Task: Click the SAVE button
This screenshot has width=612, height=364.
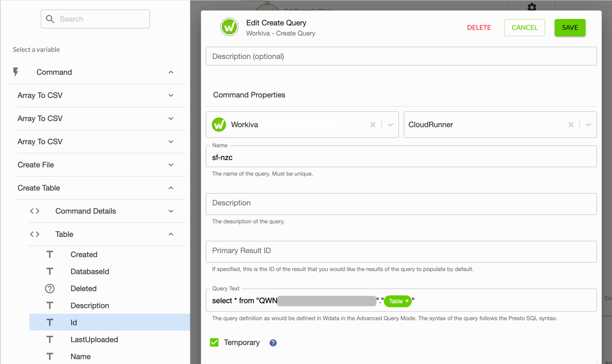Action: (570, 28)
